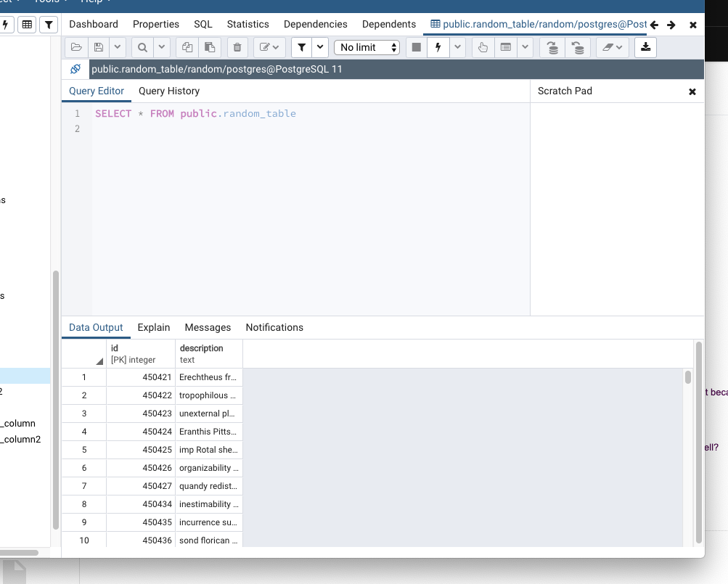Click the connection status link icon

coord(75,70)
